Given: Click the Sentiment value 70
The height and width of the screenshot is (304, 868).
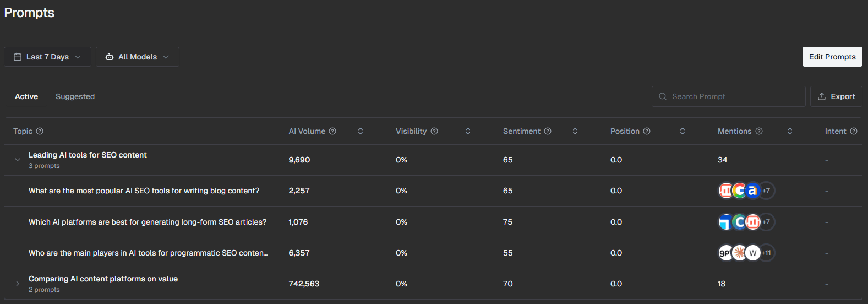Looking at the screenshot, I should point(507,284).
